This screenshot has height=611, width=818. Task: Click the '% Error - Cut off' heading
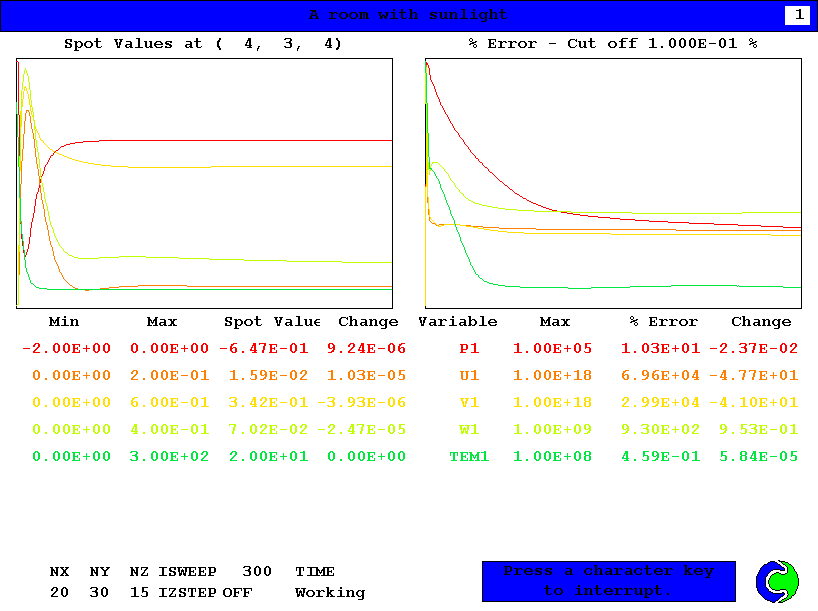(613, 44)
